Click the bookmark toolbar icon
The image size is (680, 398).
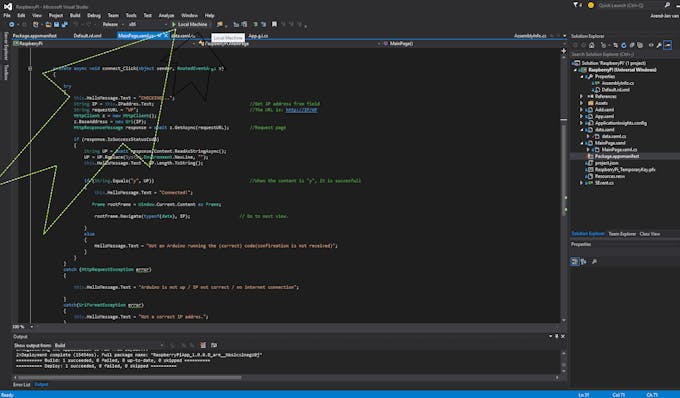click(x=274, y=25)
